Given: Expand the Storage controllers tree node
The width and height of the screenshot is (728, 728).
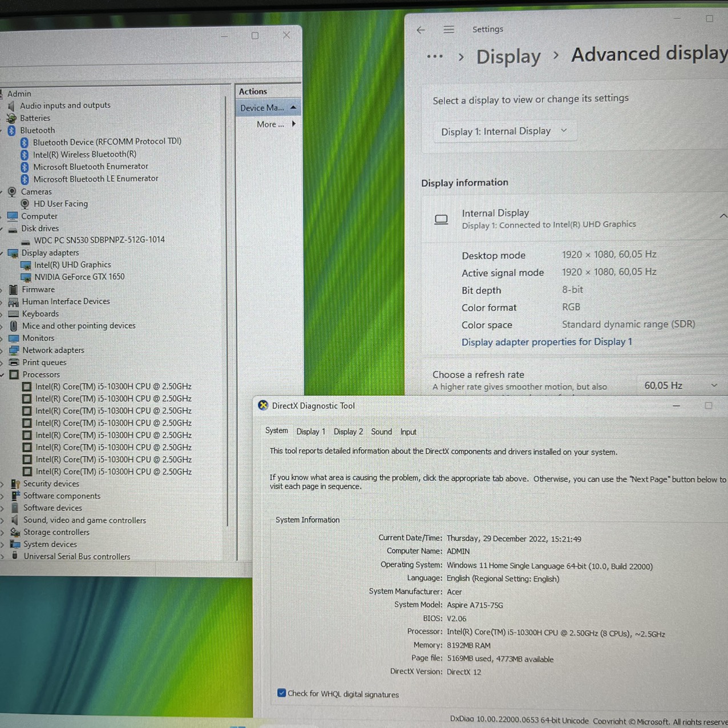Looking at the screenshot, I should (x=3, y=532).
